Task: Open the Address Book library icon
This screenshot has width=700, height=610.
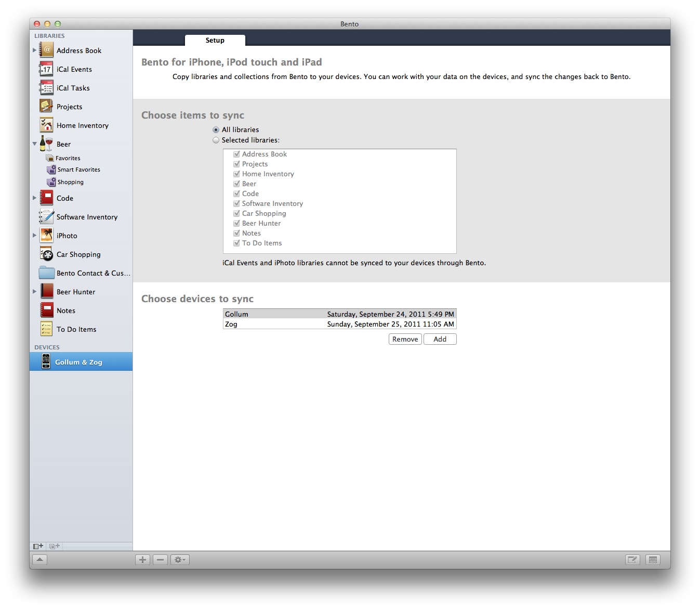Action: [47, 50]
